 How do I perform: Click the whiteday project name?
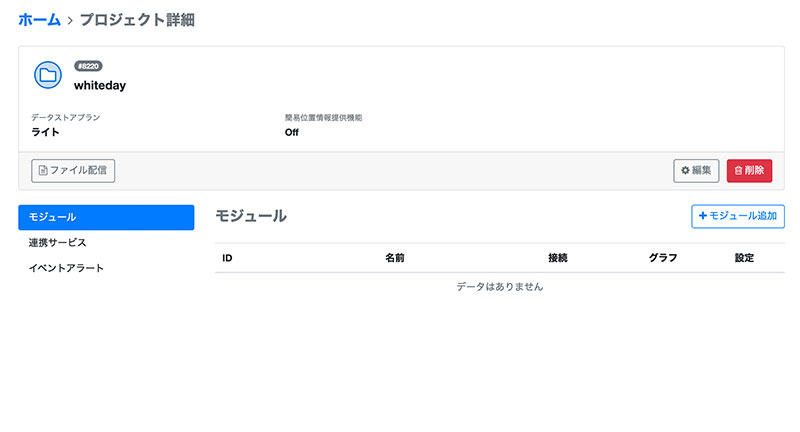point(100,86)
